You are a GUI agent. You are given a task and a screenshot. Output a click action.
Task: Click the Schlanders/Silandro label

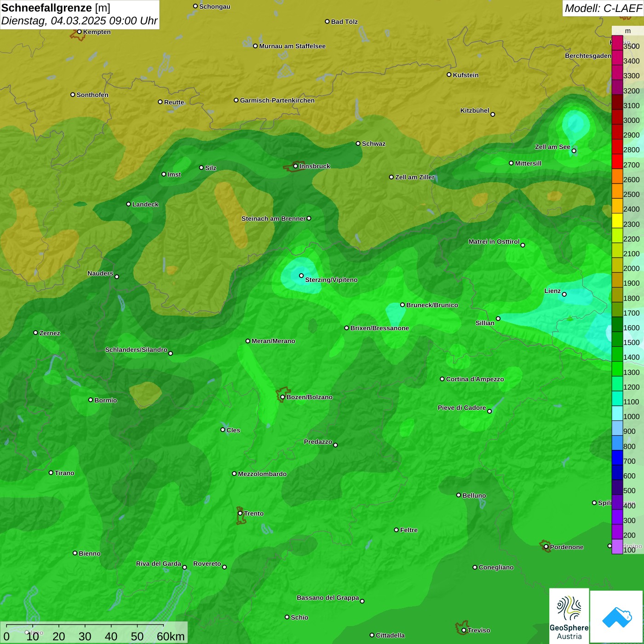point(136,350)
